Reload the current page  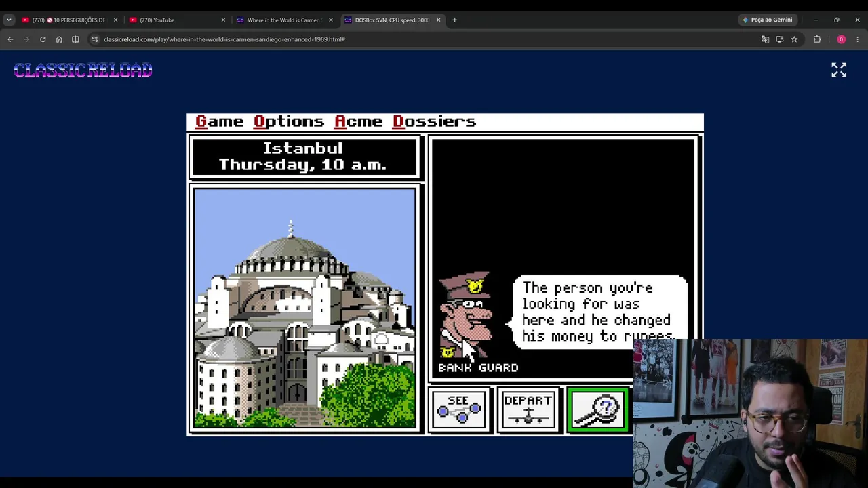tap(43, 39)
